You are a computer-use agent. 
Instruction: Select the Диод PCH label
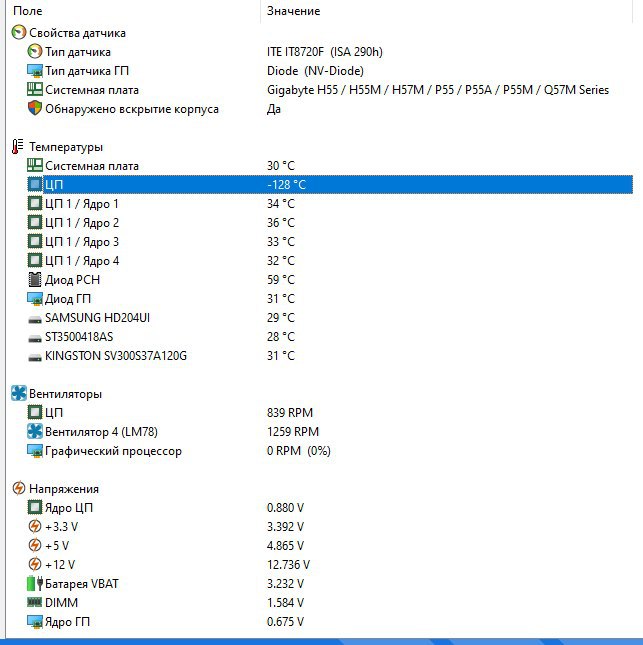pos(72,280)
